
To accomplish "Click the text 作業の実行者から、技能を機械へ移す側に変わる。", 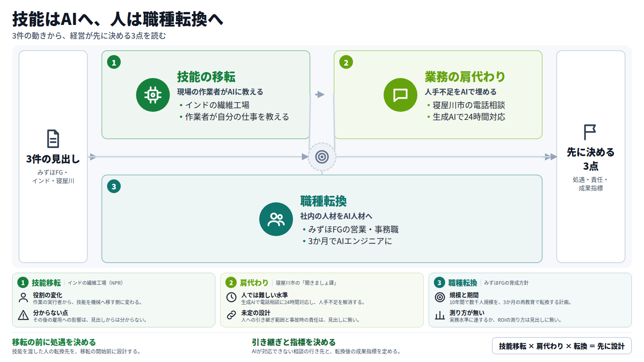I will [87, 302].
